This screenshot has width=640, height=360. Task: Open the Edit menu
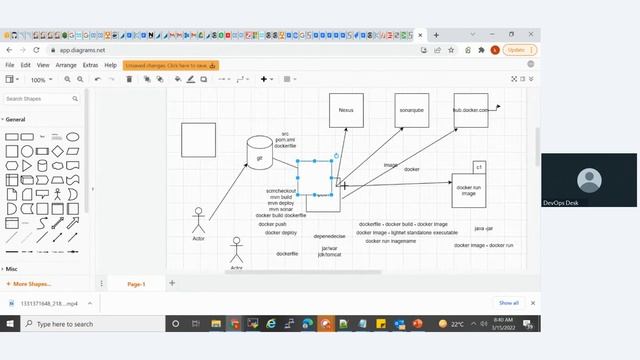[26, 65]
